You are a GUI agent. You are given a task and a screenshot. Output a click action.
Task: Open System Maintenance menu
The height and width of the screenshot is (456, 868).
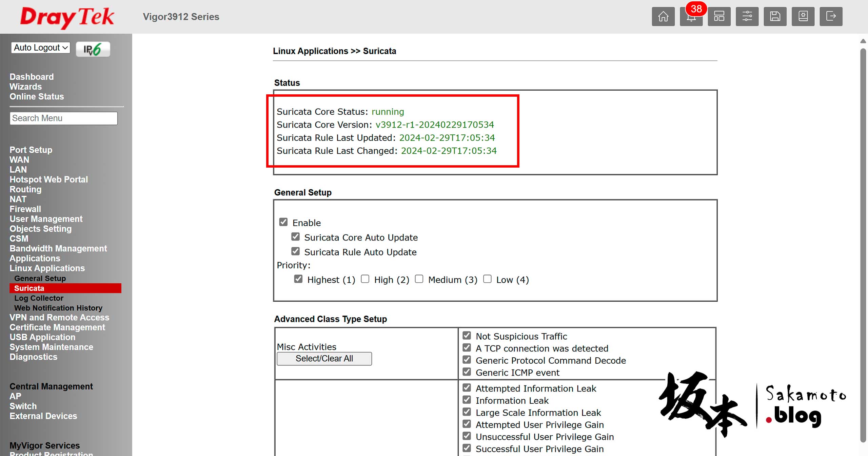coord(51,347)
